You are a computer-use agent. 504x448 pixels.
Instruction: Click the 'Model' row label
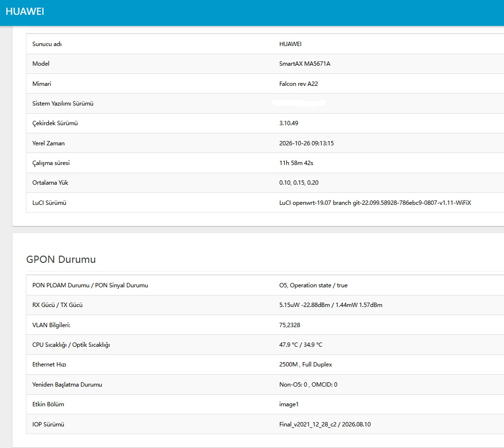tap(41, 64)
